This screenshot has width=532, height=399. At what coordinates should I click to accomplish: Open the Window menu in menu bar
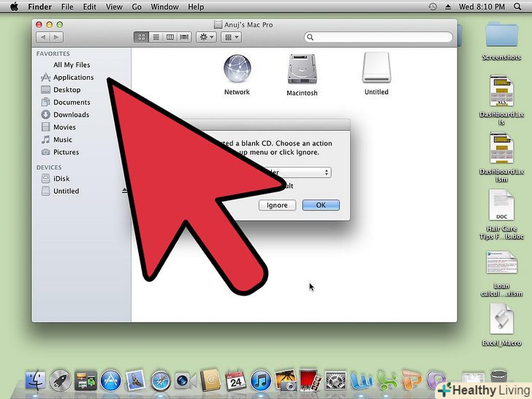point(164,7)
